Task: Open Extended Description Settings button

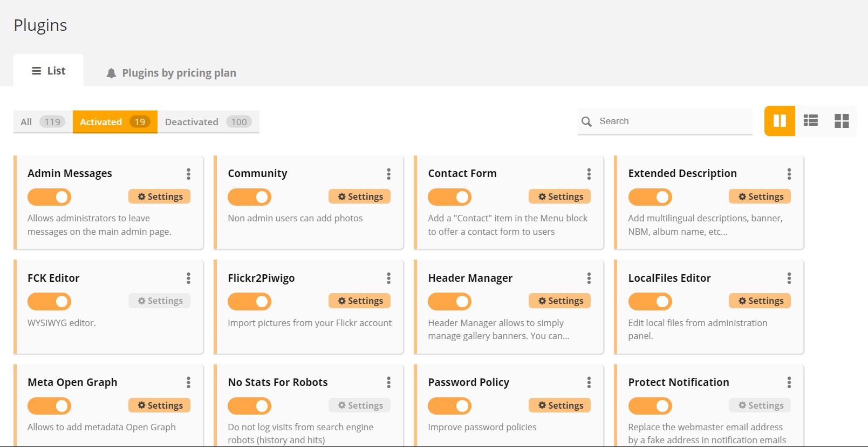Action: (x=760, y=197)
